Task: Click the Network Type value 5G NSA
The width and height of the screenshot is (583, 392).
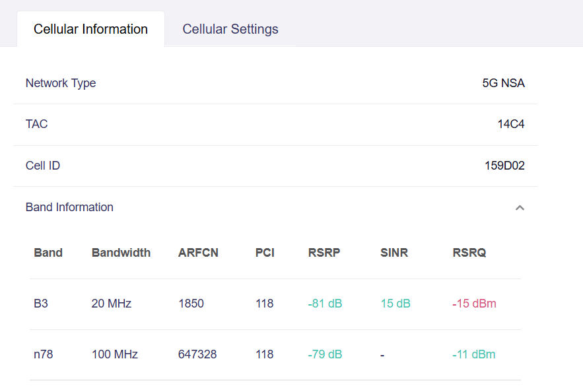Action: 503,83
